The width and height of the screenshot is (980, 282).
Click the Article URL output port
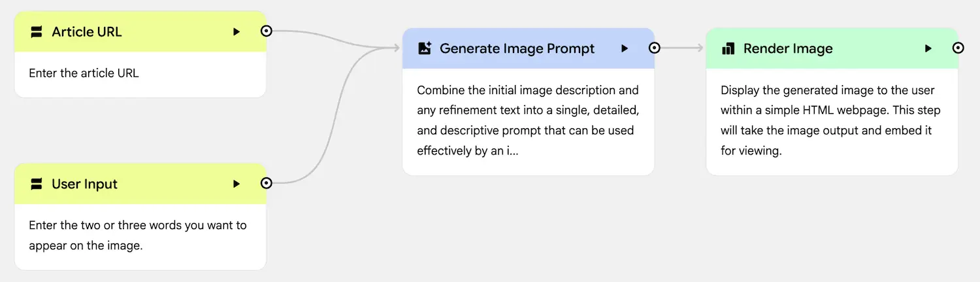(x=266, y=31)
